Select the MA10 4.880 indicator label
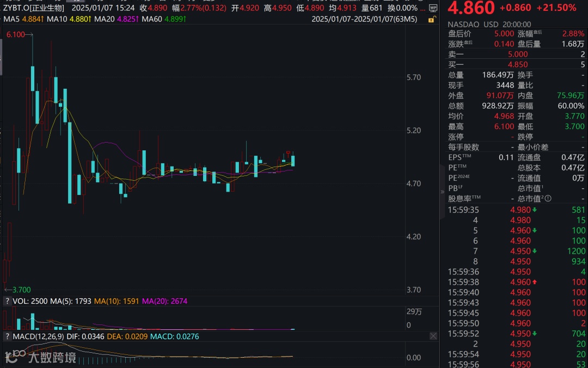Viewport: 588px width, 368px height. [x=69, y=19]
